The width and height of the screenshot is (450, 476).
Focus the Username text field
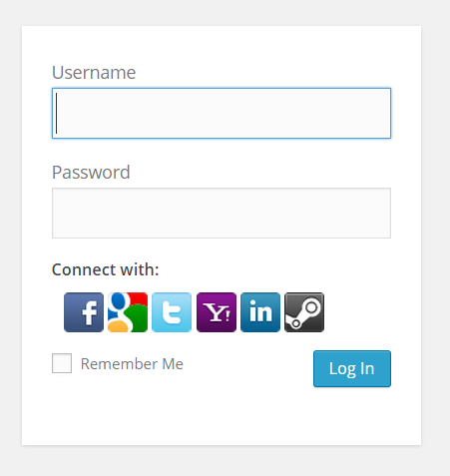pos(222,113)
